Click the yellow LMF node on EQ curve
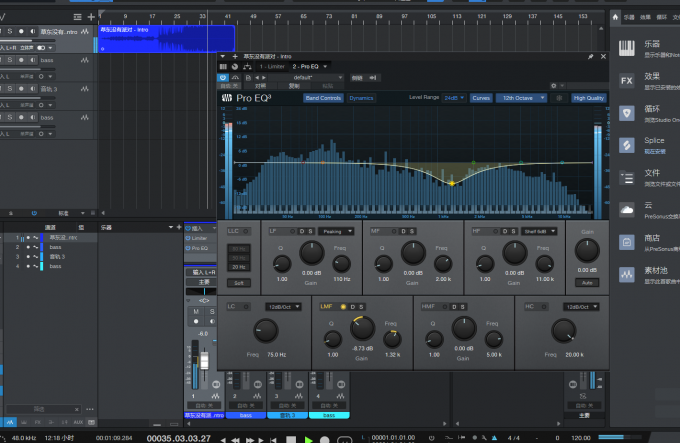 pos(452,183)
